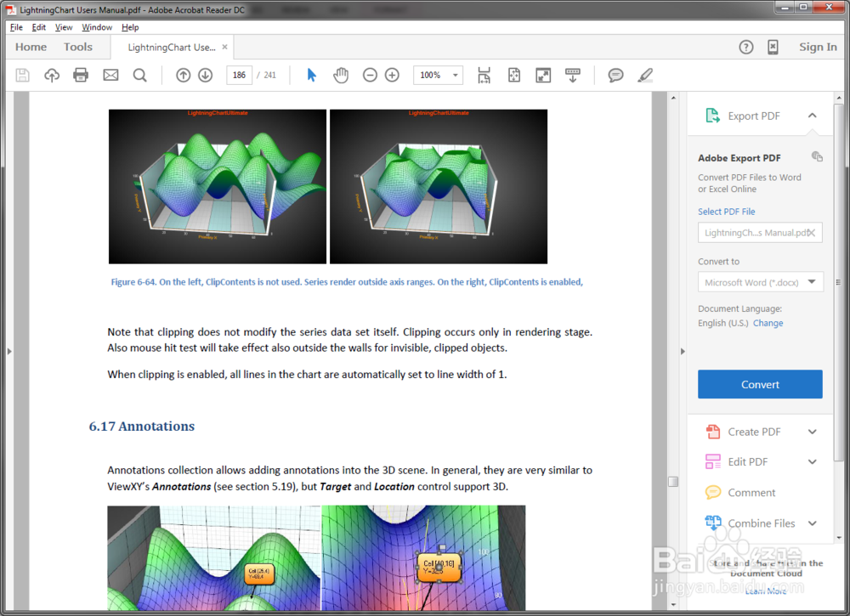Collapse the right tools pane arrow

coord(683,351)
